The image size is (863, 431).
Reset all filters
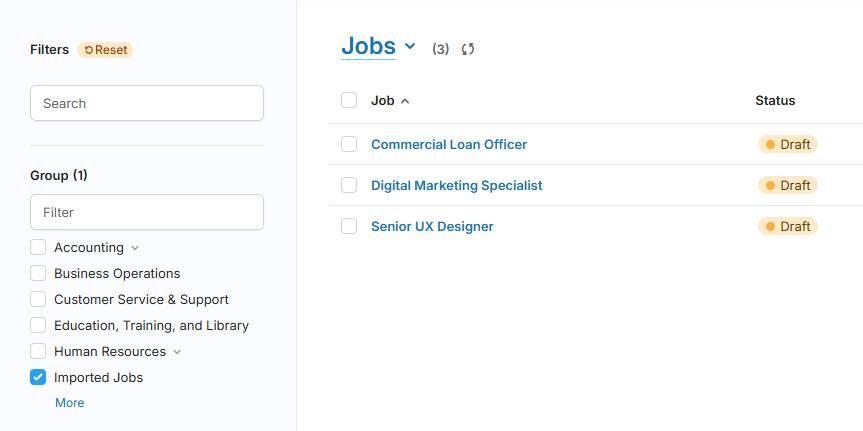point(105,50)
